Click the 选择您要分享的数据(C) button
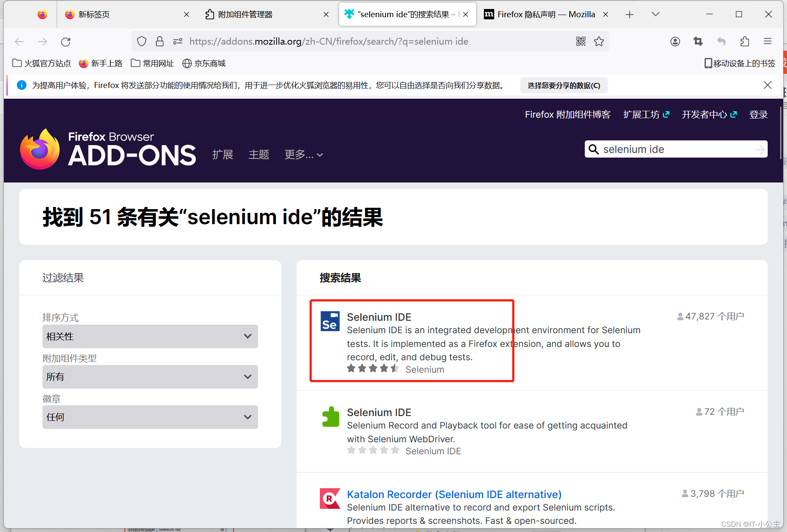The width and height of the screenshot is (787, 532). [x=564, y=85]
